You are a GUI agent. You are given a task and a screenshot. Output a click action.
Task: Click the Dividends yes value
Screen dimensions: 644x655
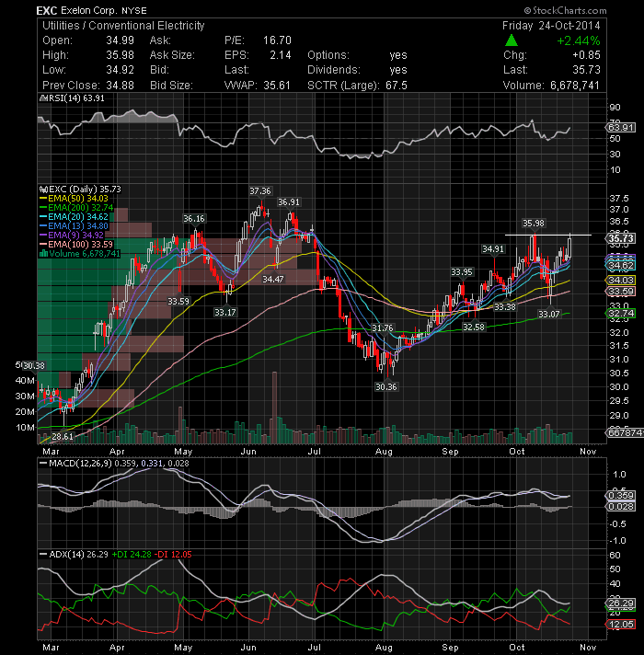click(x=398, y=70)
